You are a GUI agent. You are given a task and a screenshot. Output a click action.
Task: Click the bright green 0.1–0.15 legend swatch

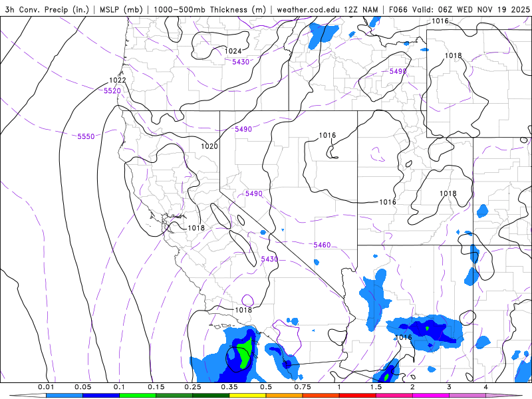[138, 396]
